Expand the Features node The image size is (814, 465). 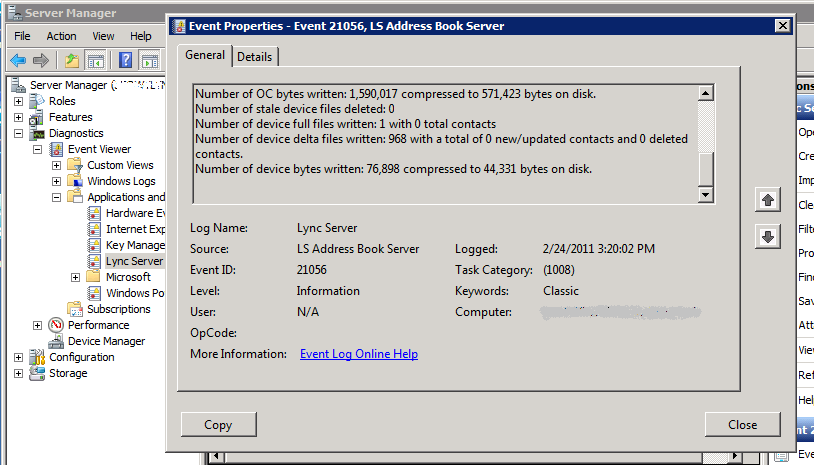click(x=19, y=117)
